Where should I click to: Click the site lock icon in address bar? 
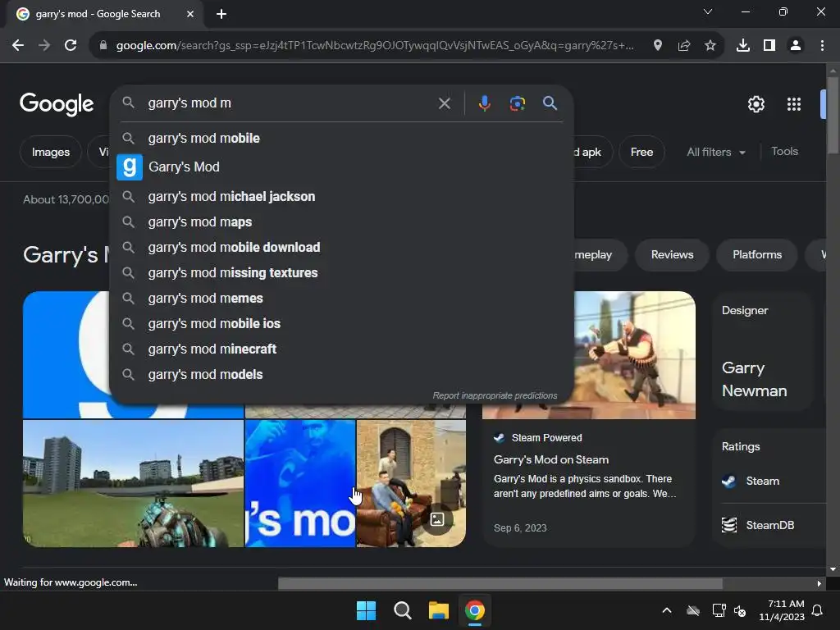click(x=103, y=46)
